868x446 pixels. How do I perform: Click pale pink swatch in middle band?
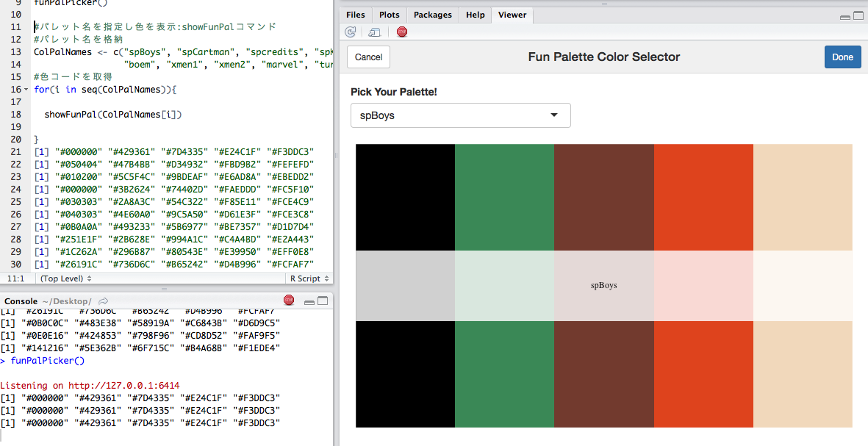(x=703, y=286)
